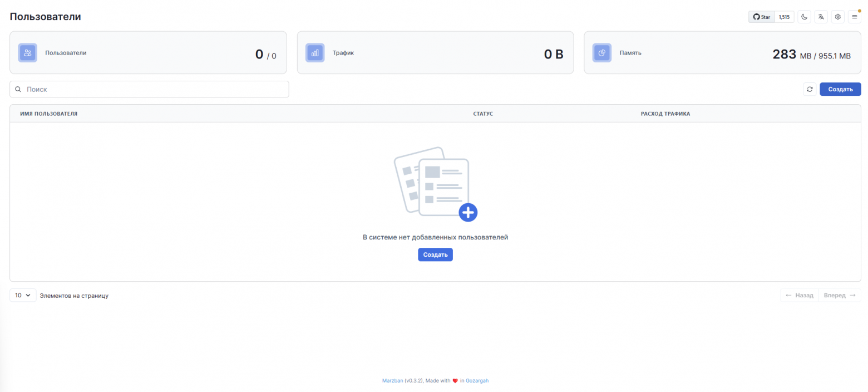Click the search magnifier icon
The height and width of the screenshot is (392, 868).
(18, 89)
